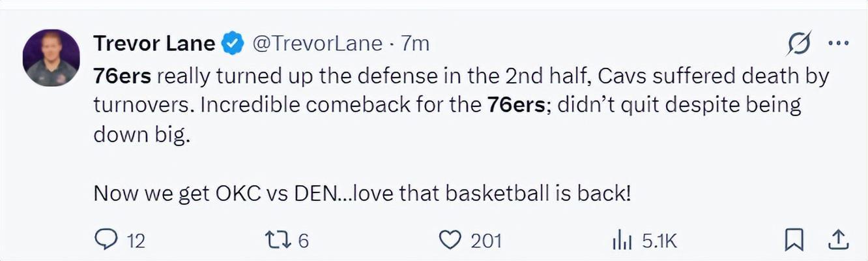Click the second bold 76ers keyword

(515, 105)
